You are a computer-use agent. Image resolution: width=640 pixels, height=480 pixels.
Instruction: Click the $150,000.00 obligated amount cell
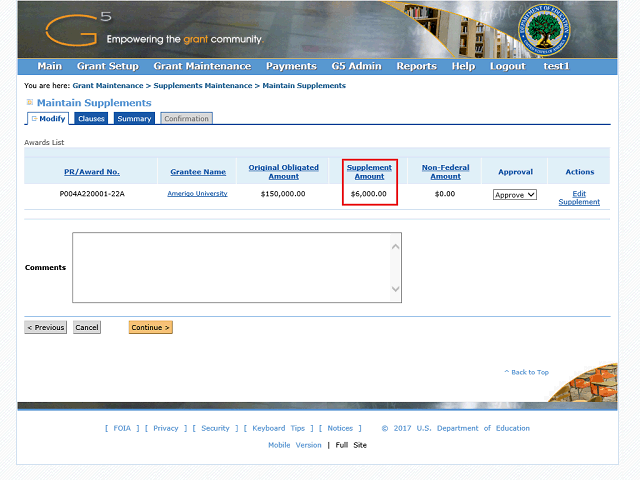[283, 194]
